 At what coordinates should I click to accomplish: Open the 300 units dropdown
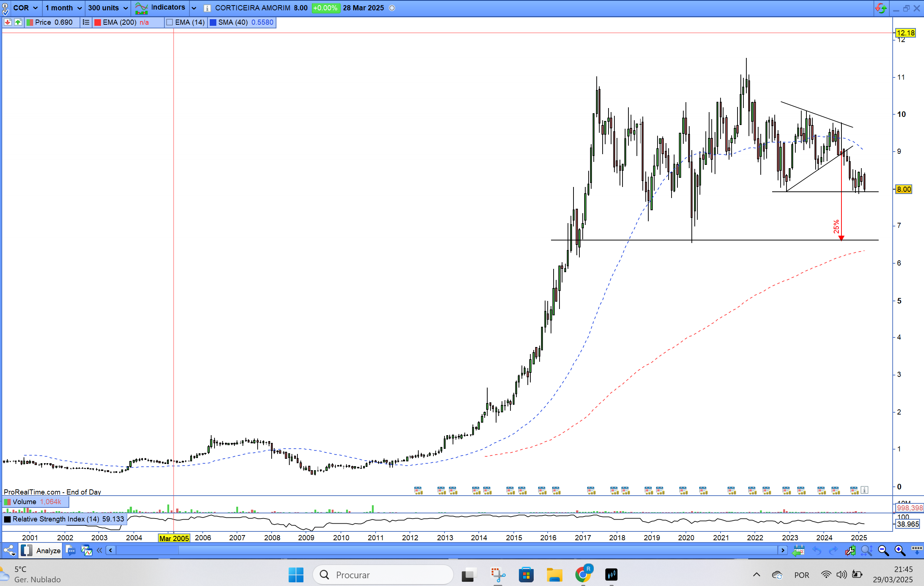coord(108,8)
